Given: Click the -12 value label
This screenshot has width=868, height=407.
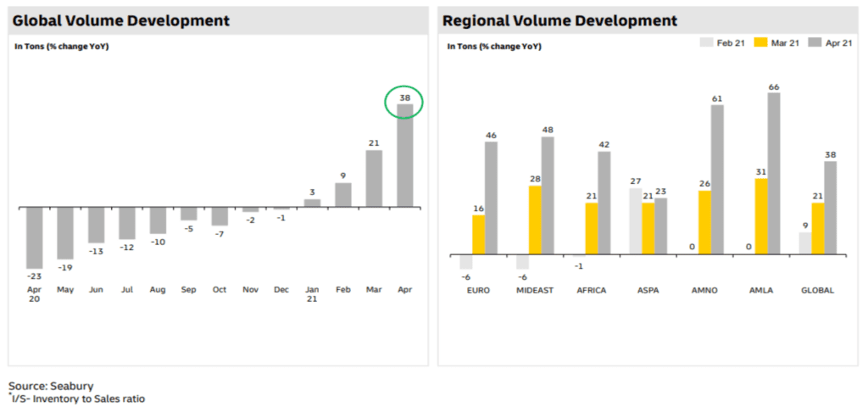Looking at the screenshot, I should click(127, 247).
